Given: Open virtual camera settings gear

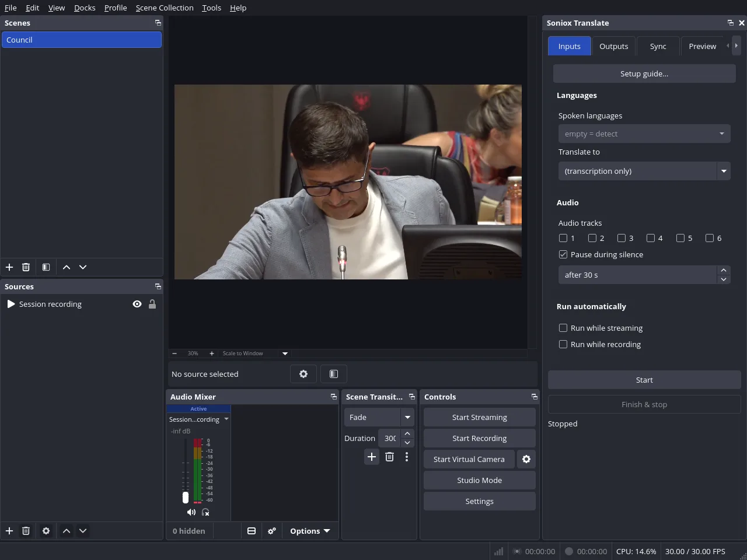Looking at the screenshot, I should tap(526, 459).
